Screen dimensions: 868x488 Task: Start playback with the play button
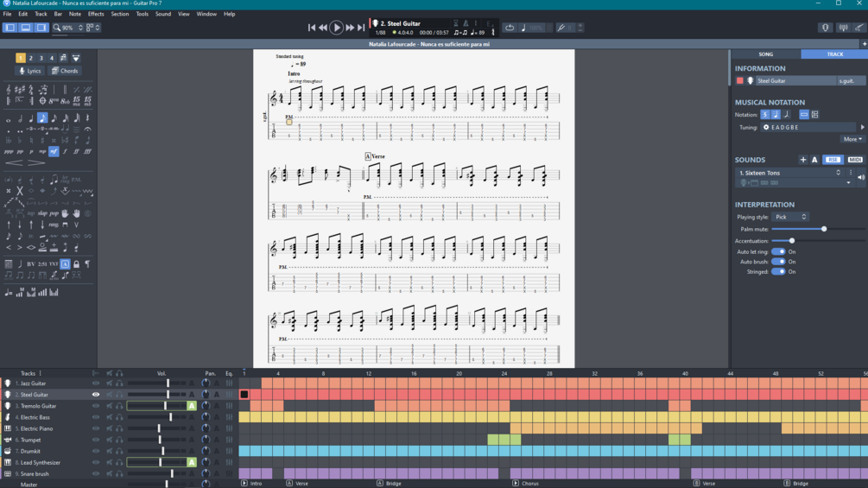[336, 27]
